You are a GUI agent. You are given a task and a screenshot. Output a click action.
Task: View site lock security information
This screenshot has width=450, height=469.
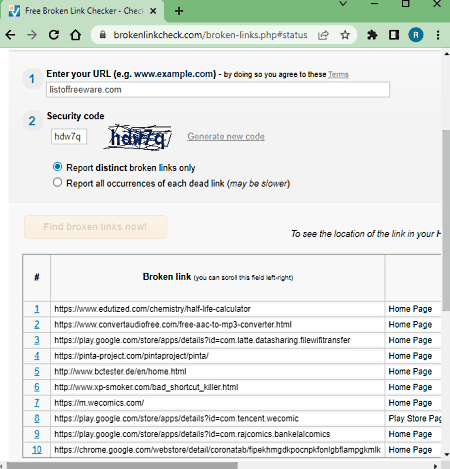click(103, 35)
